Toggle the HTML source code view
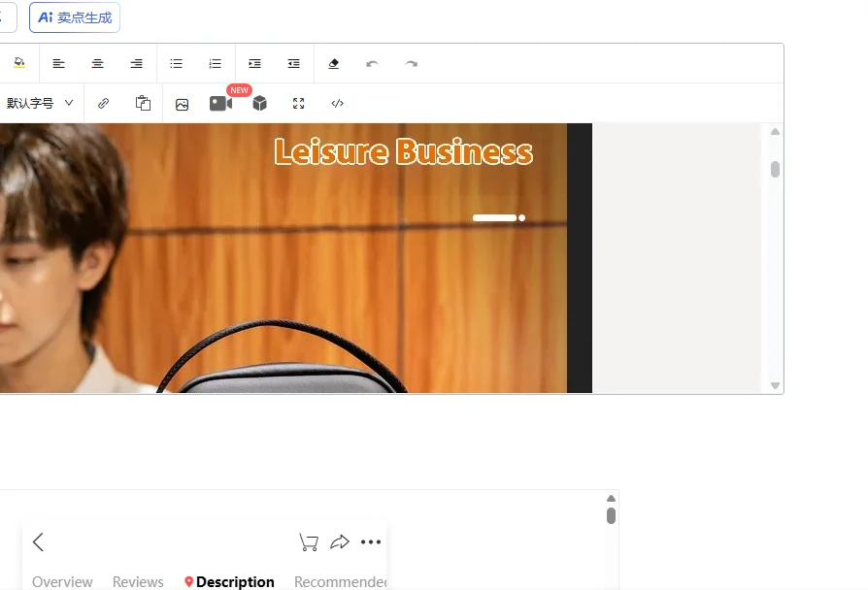This screenshot has height=590, width=868. pyautogui.click(x=337, y=103)
